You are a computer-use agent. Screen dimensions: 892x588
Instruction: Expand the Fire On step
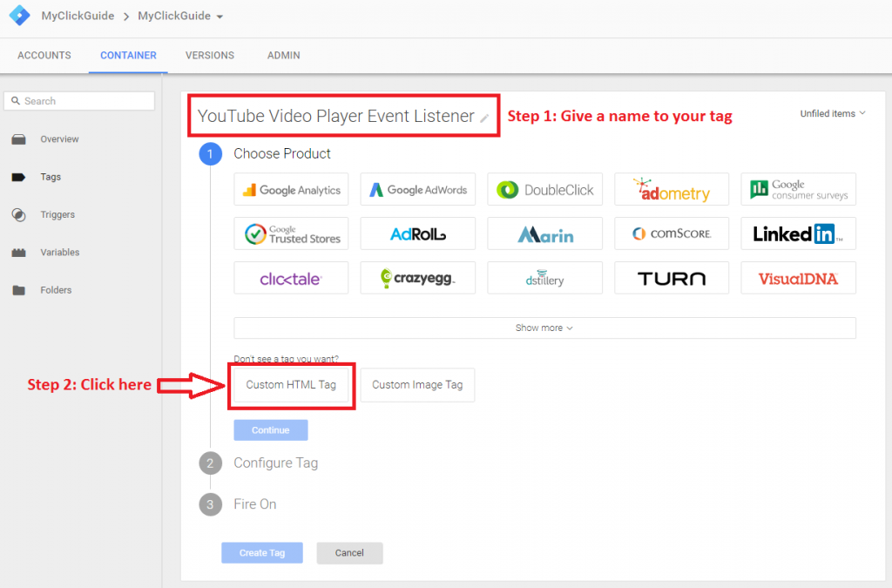(x=255, y=504)
